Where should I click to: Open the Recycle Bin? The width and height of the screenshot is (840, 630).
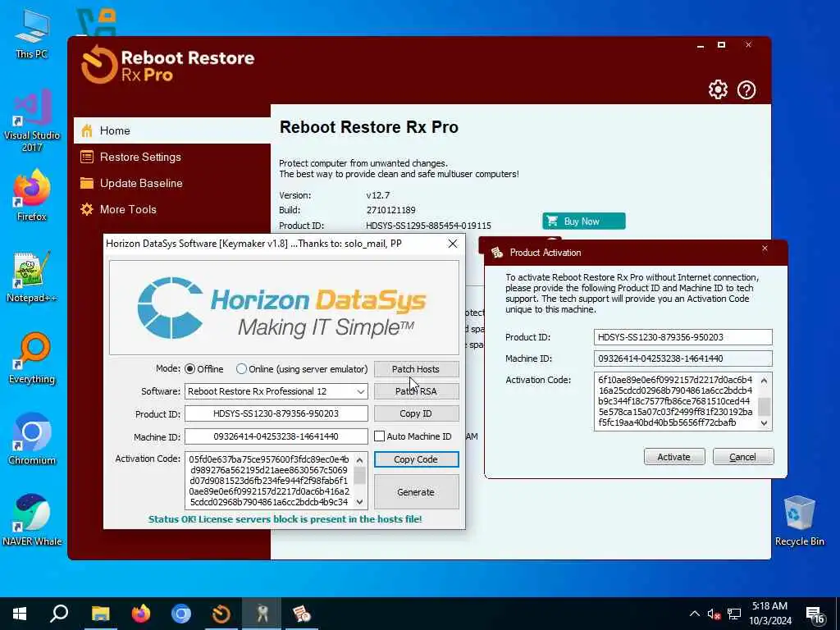click(799, 520)
